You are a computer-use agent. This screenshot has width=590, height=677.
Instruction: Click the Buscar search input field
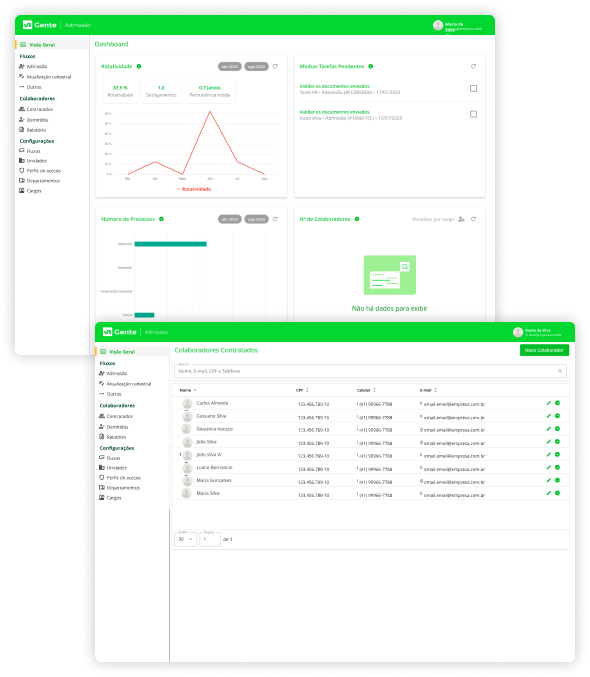point(370,371)
